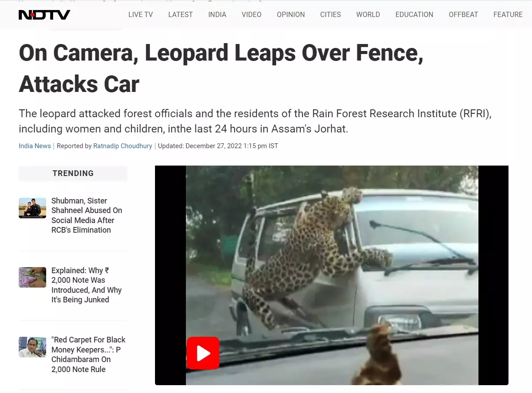This screenshot has width=532, height=393.
Task: Select the FEATURE menu item
Action: 508,14
